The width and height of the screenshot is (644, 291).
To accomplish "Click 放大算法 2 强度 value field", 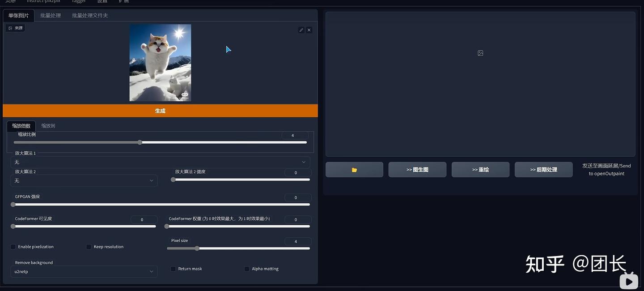I will 298,172.
